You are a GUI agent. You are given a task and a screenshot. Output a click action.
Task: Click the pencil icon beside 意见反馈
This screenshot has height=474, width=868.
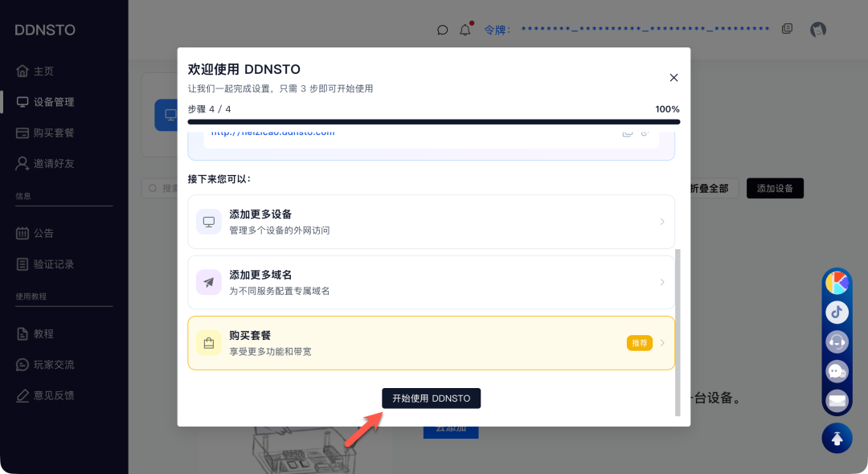point(23,395)
